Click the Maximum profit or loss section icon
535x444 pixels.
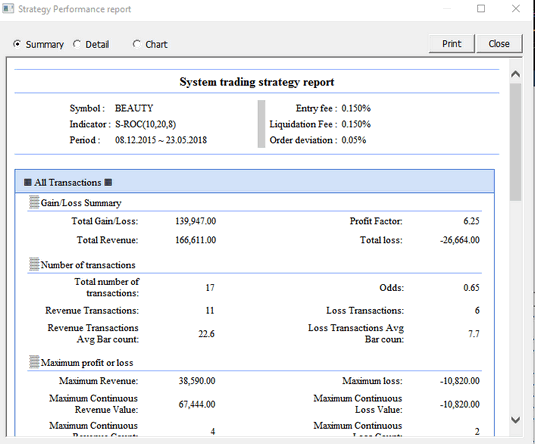pos(34,362)
